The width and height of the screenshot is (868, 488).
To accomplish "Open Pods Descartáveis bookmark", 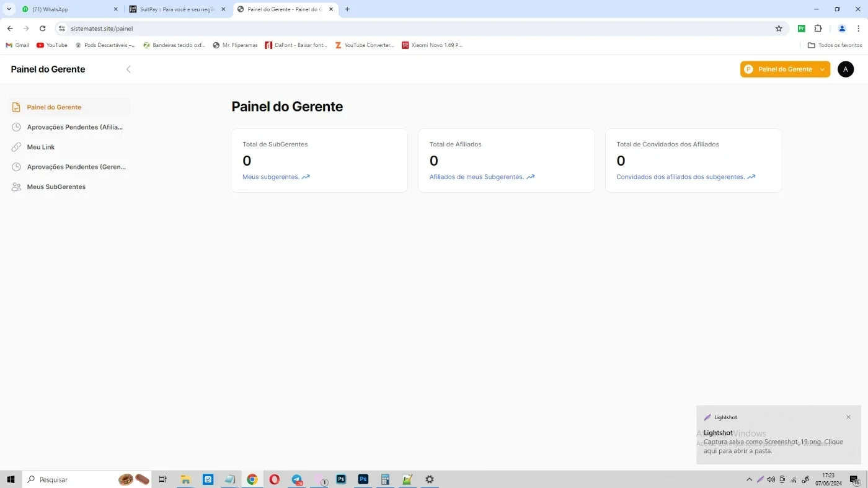I will pos(105,45).
